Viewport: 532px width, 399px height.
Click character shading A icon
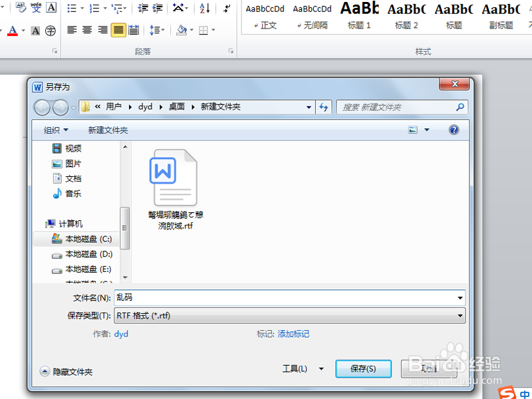click(x=35, y=31)
